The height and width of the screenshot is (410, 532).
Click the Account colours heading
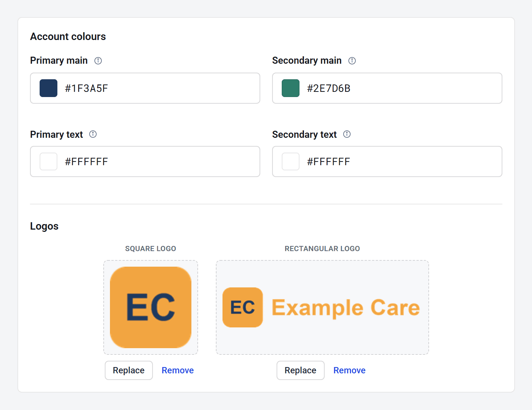tap(68, 37)
